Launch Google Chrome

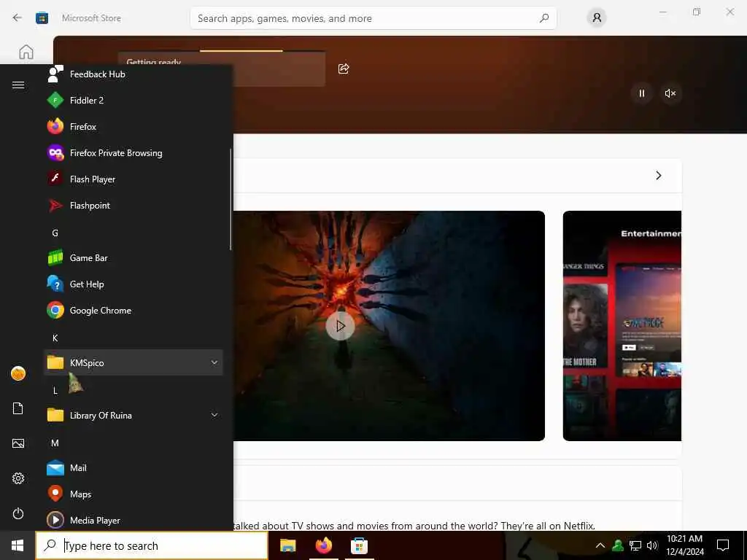(x=133, y=311)
